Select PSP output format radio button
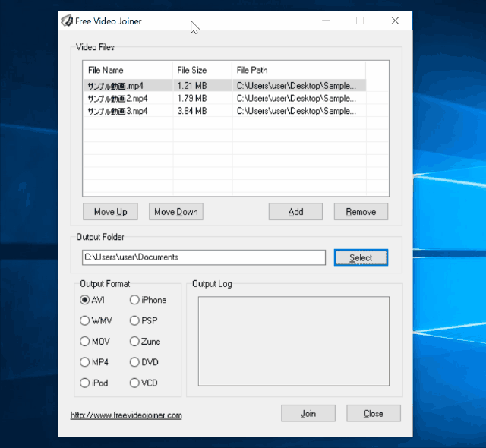Screen dimensions: 486x448 134,320
